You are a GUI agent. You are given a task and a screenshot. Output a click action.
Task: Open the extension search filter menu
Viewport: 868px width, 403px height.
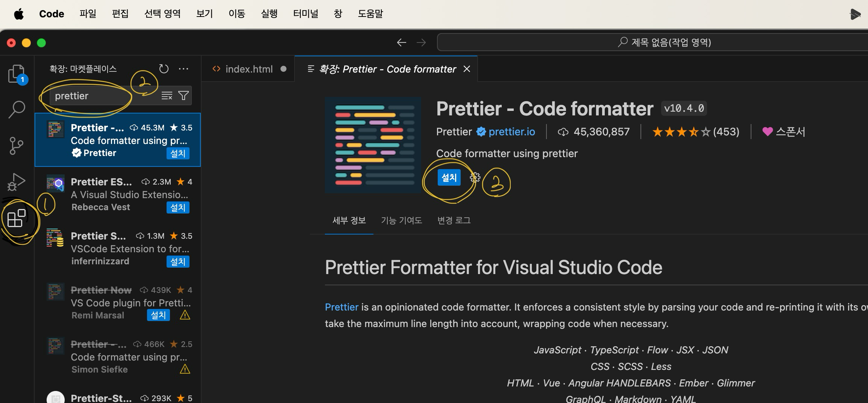(183, 96)
